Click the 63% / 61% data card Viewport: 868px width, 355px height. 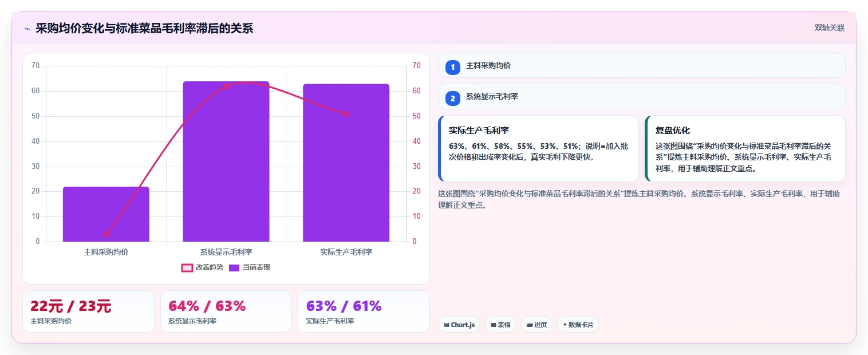pos(364,311)
